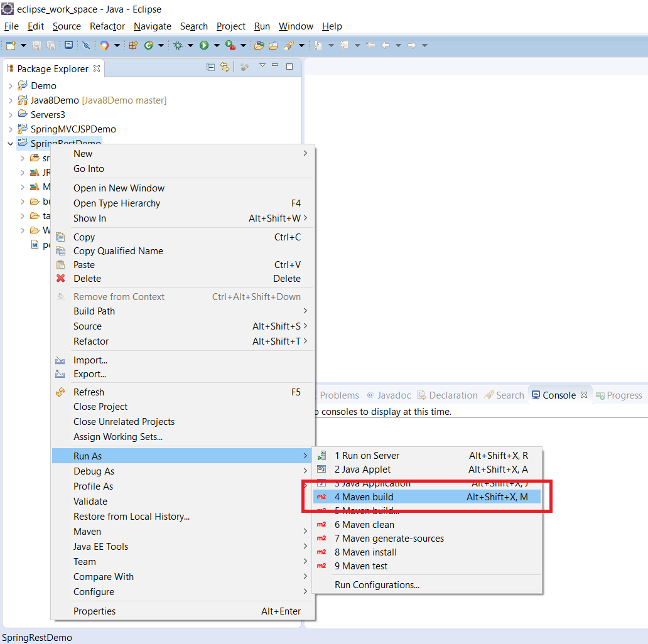Click the Collapse All icon in Package Explorer
The image size is (648, 644).
pyautogui.click(x=211, y=67)
